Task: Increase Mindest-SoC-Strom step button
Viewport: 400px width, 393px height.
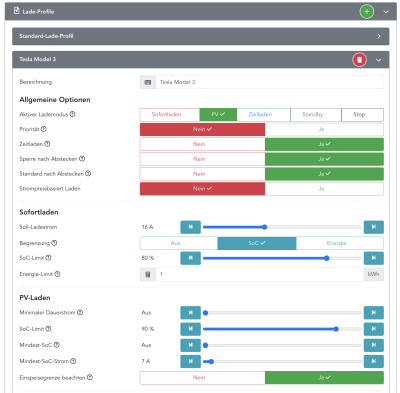Action: pos(374,361)
